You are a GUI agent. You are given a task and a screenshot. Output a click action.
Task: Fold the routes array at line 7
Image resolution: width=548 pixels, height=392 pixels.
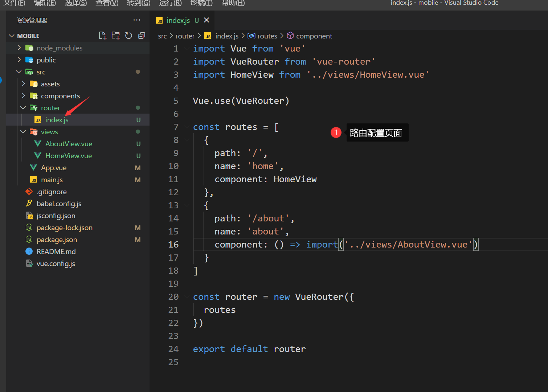(x=187, y=127)
